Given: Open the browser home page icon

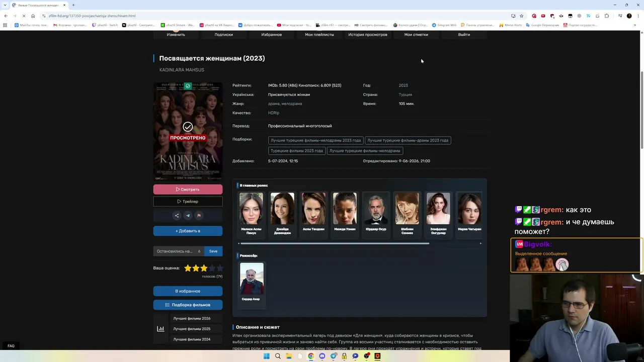Looking at the screenshot, I should tap(33, 16).
